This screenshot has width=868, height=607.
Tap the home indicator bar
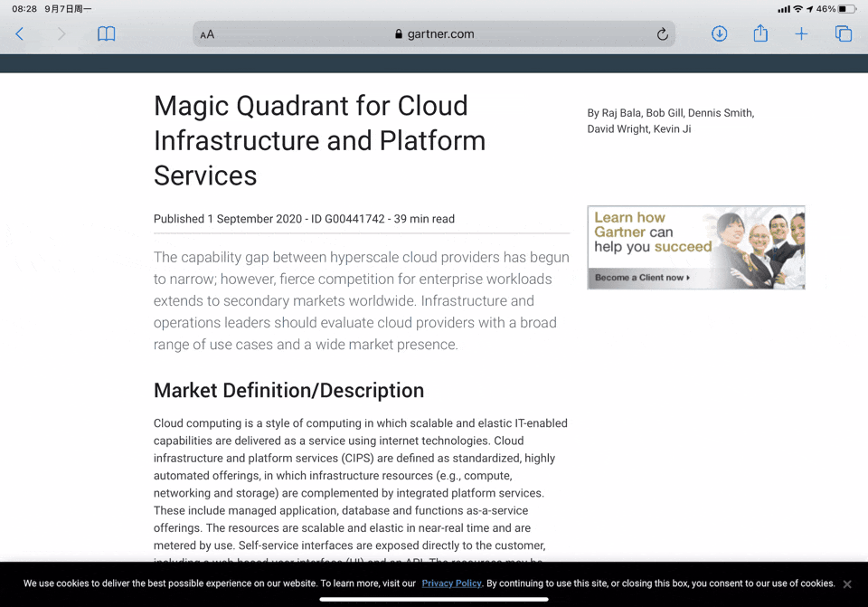pyautogui.click(x=434, y=599)
